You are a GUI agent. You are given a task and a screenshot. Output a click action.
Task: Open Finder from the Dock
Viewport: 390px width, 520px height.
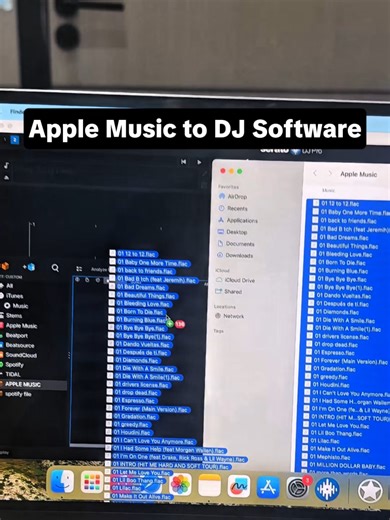(62, 482)
